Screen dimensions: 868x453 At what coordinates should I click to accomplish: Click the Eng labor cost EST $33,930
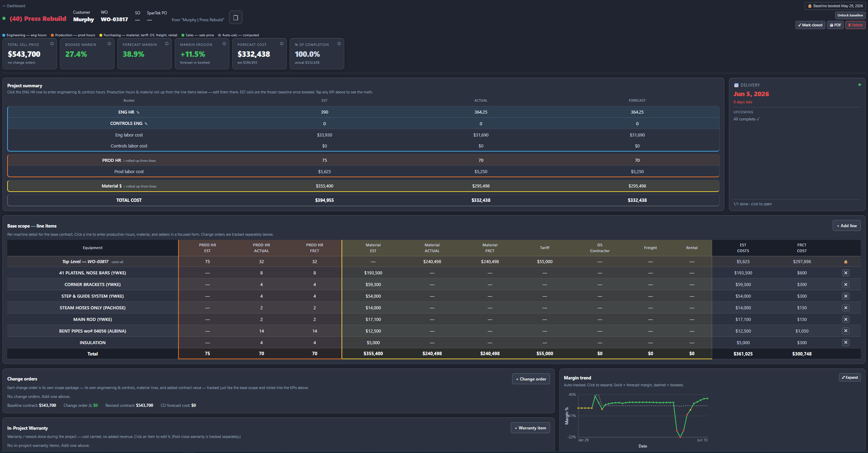pyautogui.click(x=324, y=135)
